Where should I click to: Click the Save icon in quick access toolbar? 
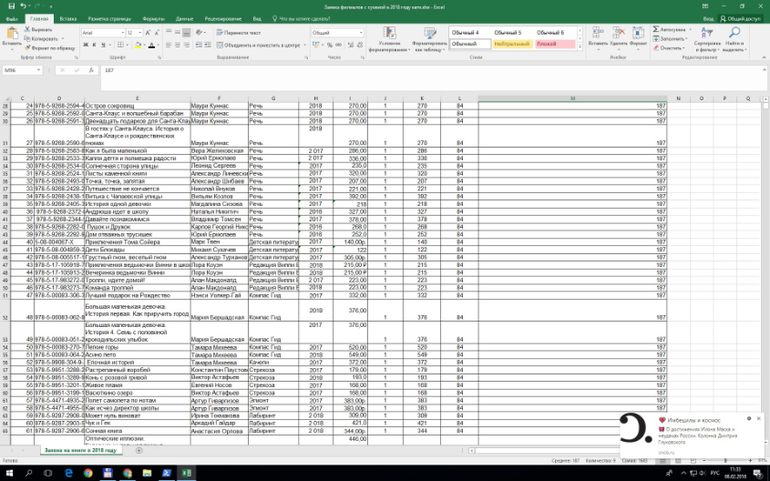(7, 6)
